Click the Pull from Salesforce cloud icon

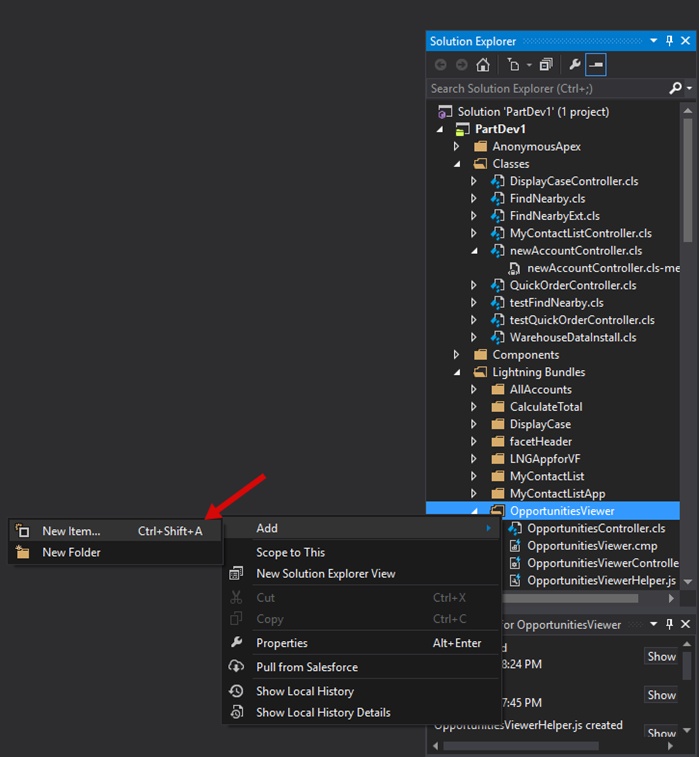[x=236, y=667]
